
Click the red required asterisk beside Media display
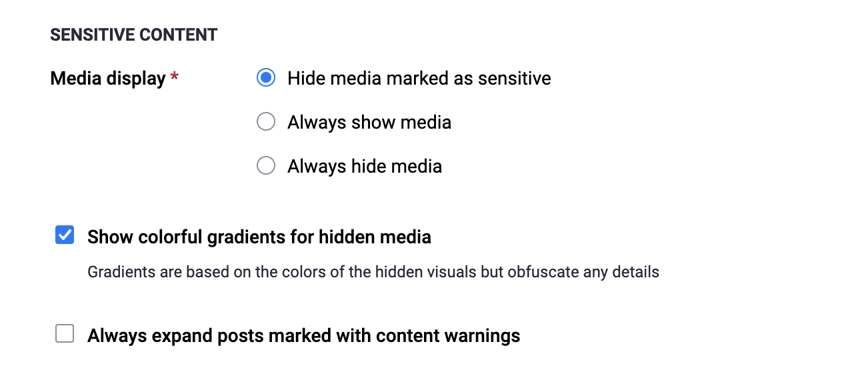[175, 78]
